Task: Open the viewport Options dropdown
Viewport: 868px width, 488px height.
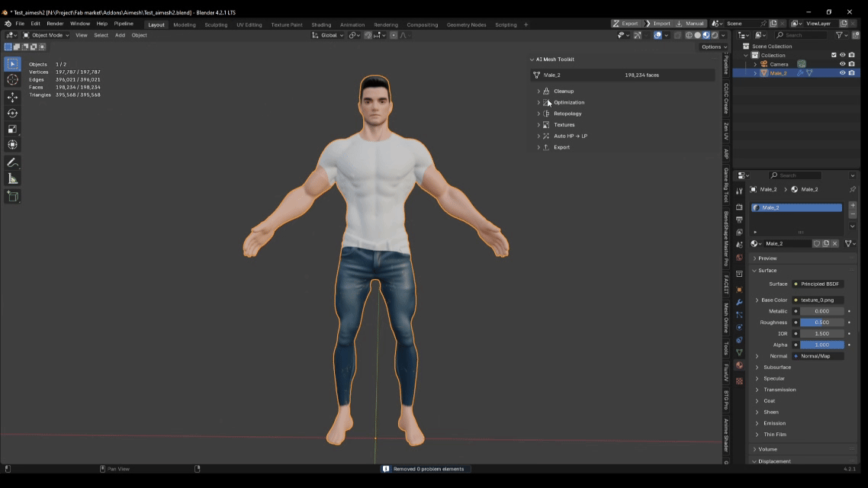Action: click(714, 47)
